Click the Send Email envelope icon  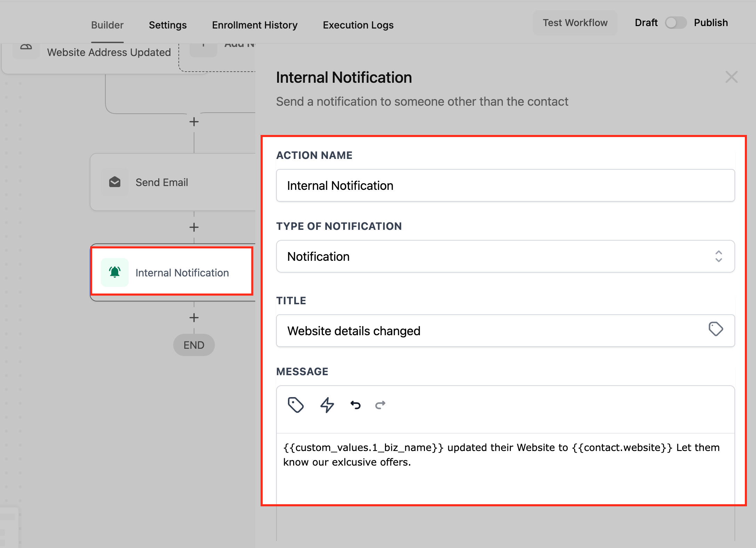coord(115,182)
